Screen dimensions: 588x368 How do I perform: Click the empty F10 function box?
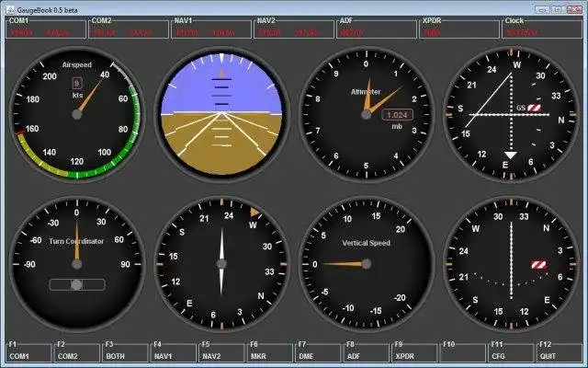tap(463, 351)
